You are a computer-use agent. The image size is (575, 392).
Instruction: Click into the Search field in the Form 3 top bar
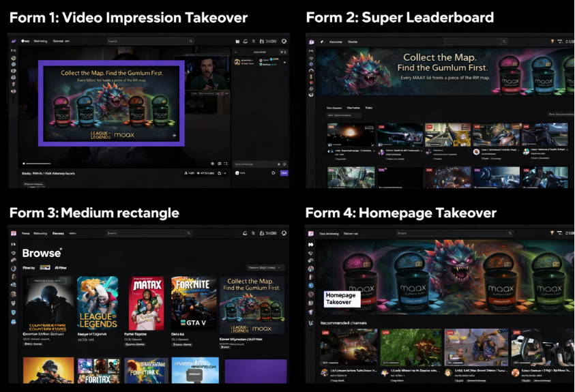click(x=146, y=233)
